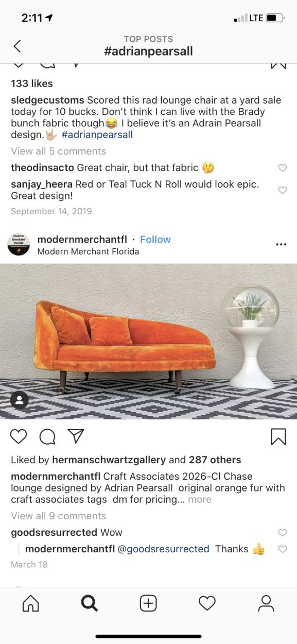Image resolution: width=297 pixels, height=644 pixels.
Task: Open the Home tab
Action: [x=31, y=603]
